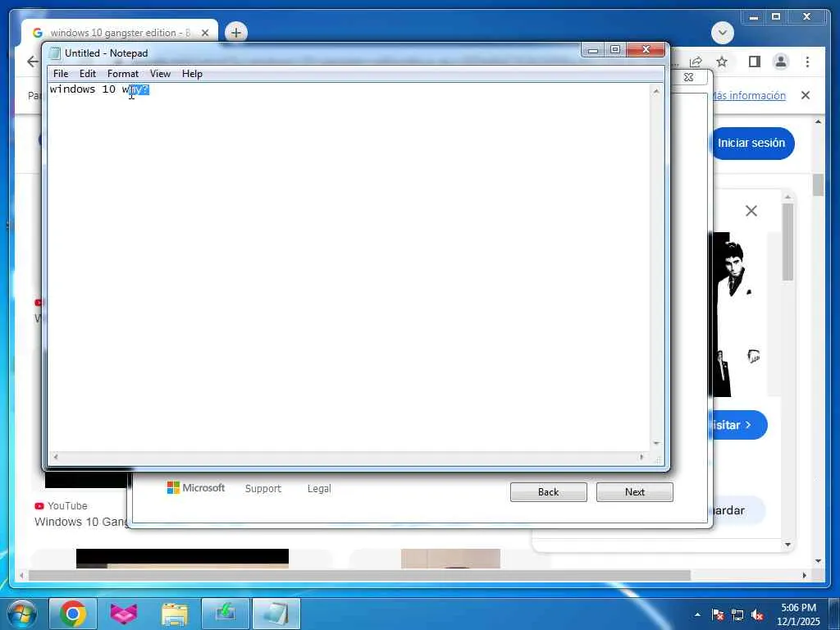The width and height of the screenshot is (840, 630).
Task: Click the Notepad horizontal scroll left arrow
Action: [55, 457]
